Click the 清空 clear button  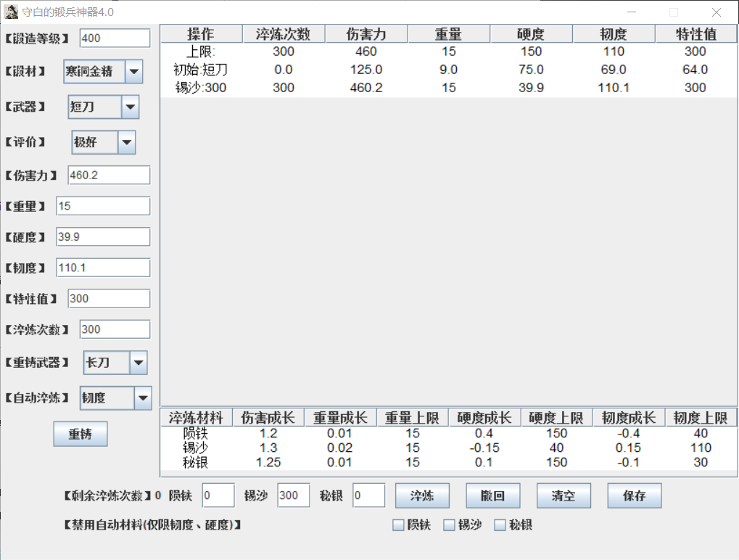pos(563,495)
